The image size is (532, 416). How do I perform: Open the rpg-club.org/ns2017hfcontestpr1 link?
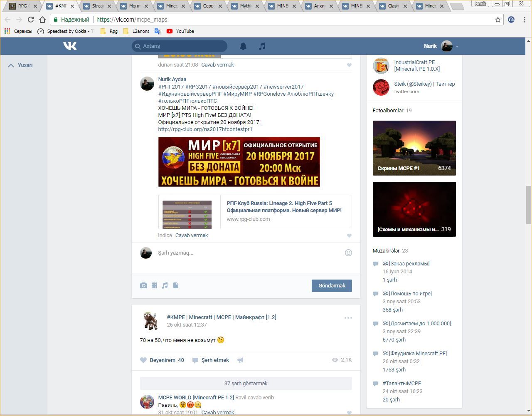pos(205,129)
